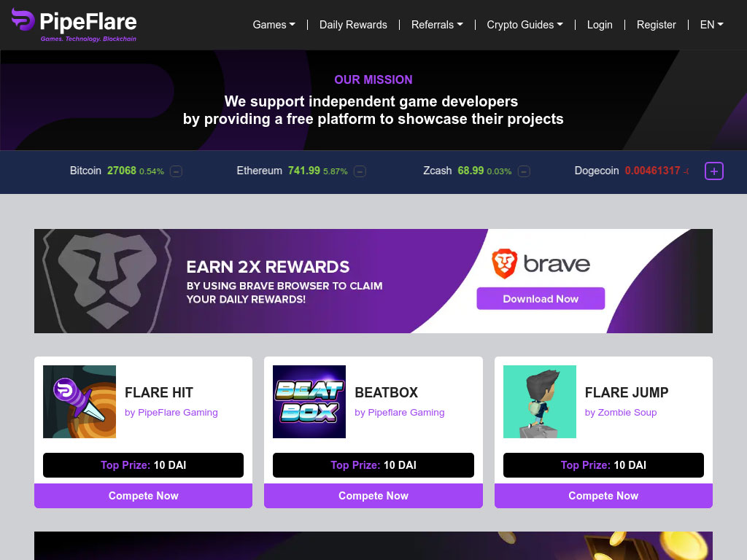Click Ethereum 5.87% change value
Viewport: 747px width, 560px height.
336,171
